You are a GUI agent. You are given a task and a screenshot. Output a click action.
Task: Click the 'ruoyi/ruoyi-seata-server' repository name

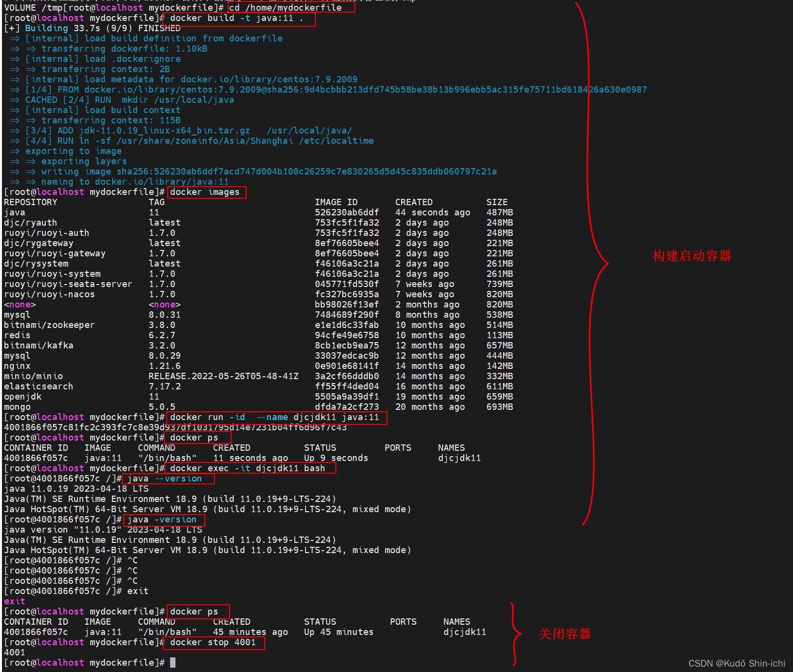click(68, 284)
